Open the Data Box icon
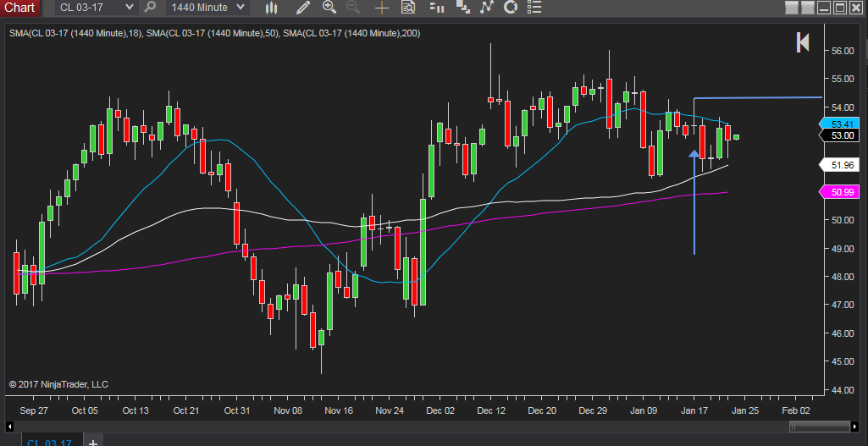The image size is (868, 446). point(408,7)
